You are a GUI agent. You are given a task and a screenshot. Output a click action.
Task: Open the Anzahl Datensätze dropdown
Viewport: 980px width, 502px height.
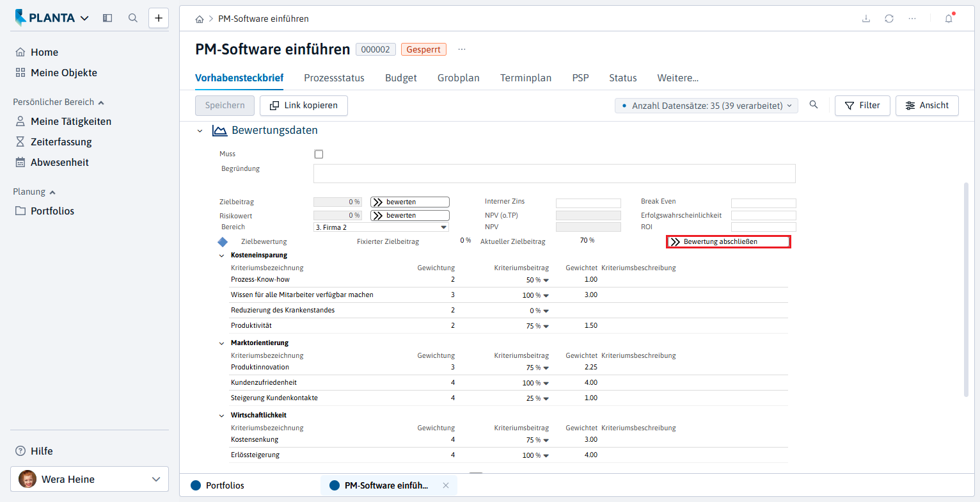coord(706,106)
